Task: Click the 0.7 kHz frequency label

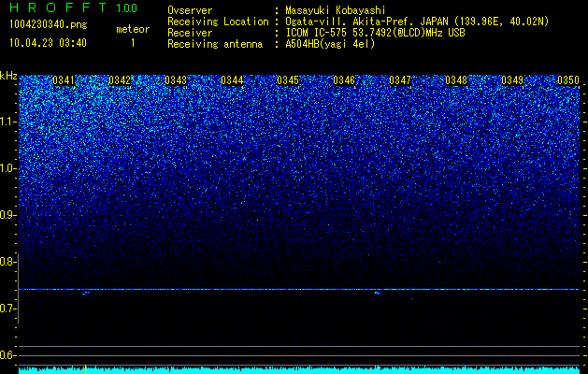Action: pyautogui.click(x=8, y=309)
